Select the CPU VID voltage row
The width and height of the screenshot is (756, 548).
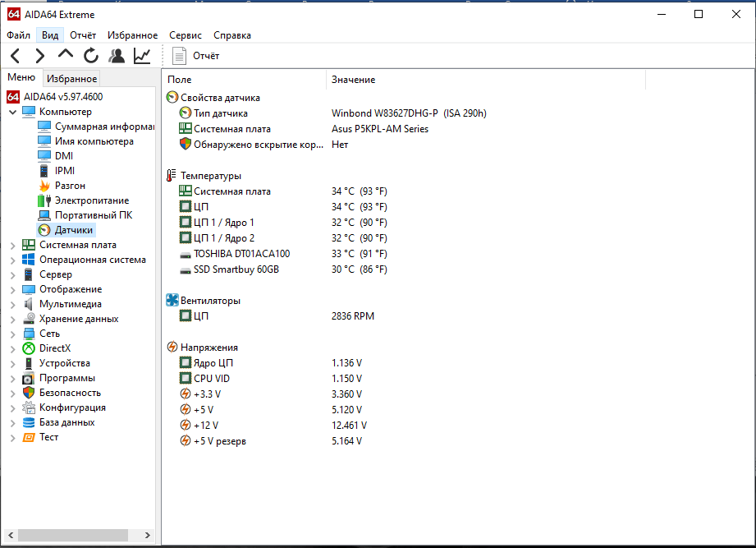pyautogui.click(x=271, y=379)
